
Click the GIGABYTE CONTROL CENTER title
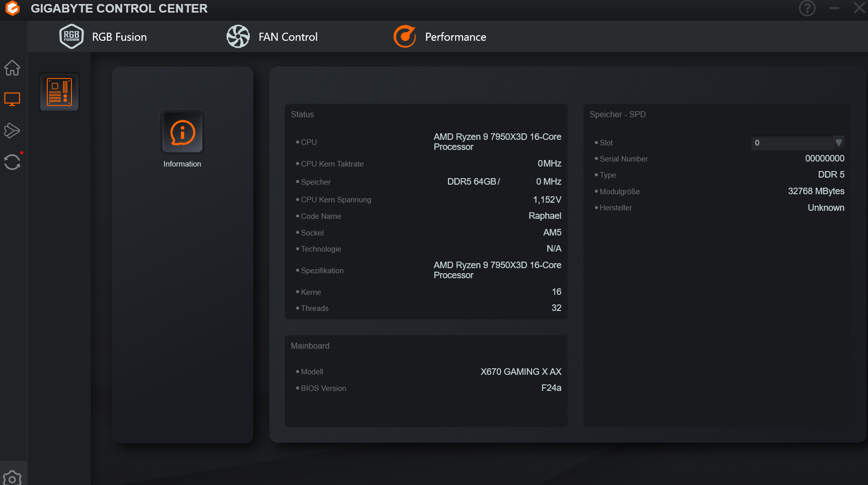119,9
